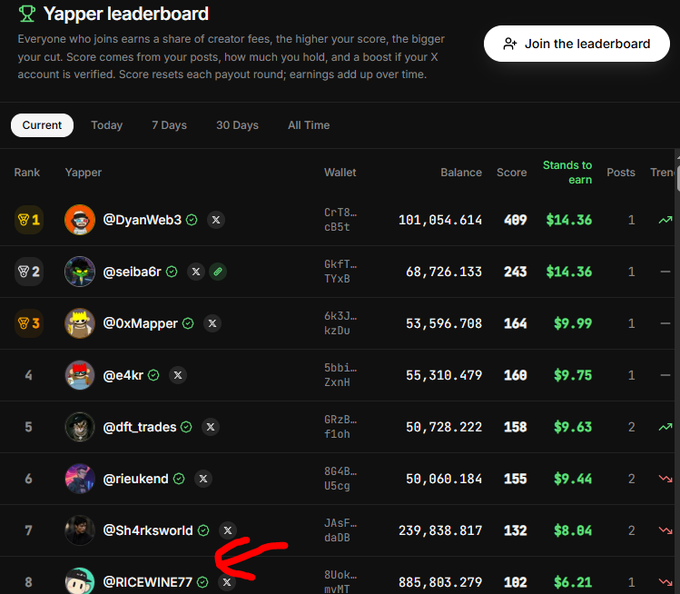This screenshot has height=594, width=680.
Task: Click the trophy icon beside Yapper leaderboard
Action: (27, 14)
